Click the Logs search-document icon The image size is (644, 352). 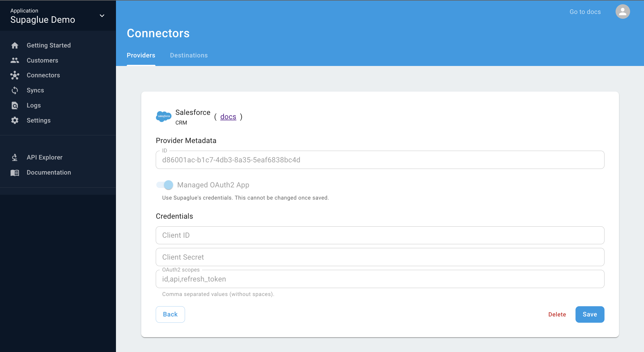(15, 105)
